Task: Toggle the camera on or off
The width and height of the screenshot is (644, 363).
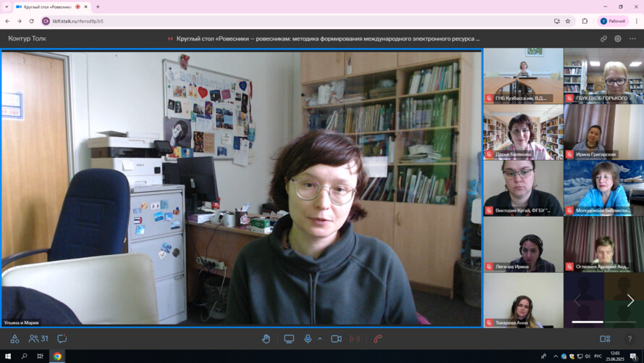Action: (x=336, y=338)
